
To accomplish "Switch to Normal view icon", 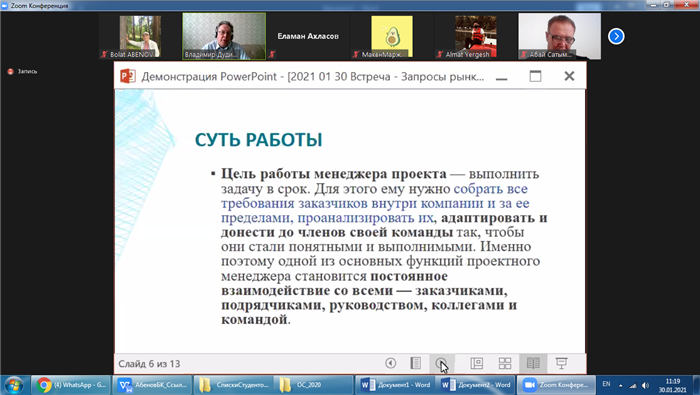I will [477, 363].
